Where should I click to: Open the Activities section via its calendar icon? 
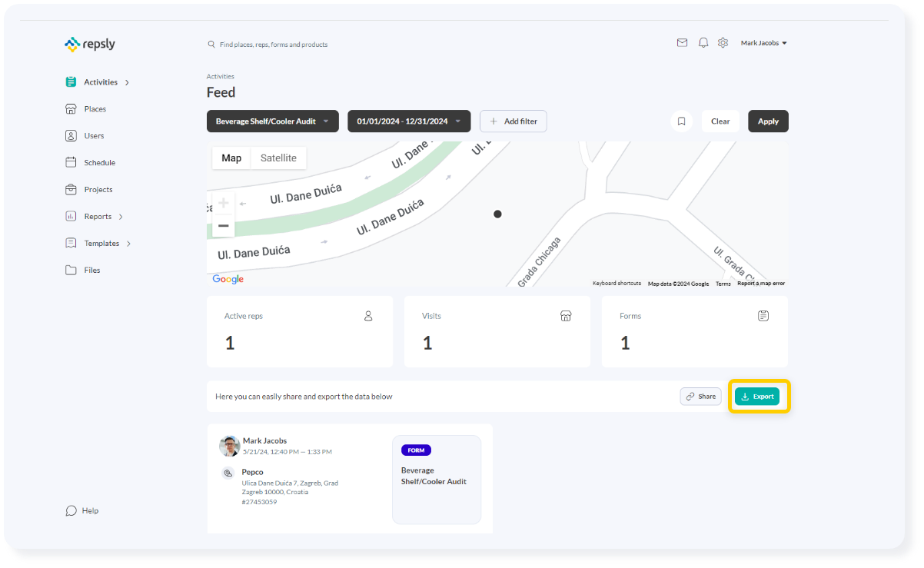click(70, 81)
